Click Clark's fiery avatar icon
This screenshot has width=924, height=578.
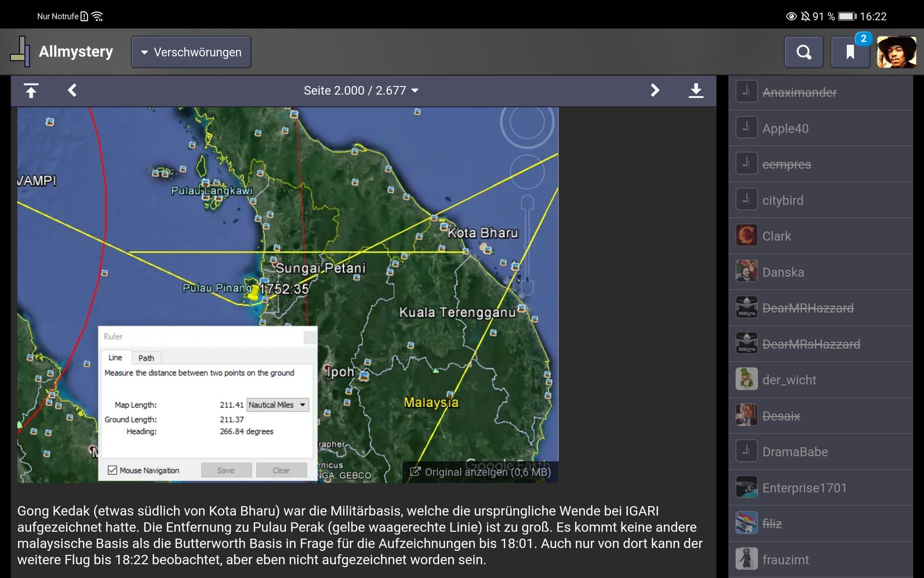click(x=746, y=235)
